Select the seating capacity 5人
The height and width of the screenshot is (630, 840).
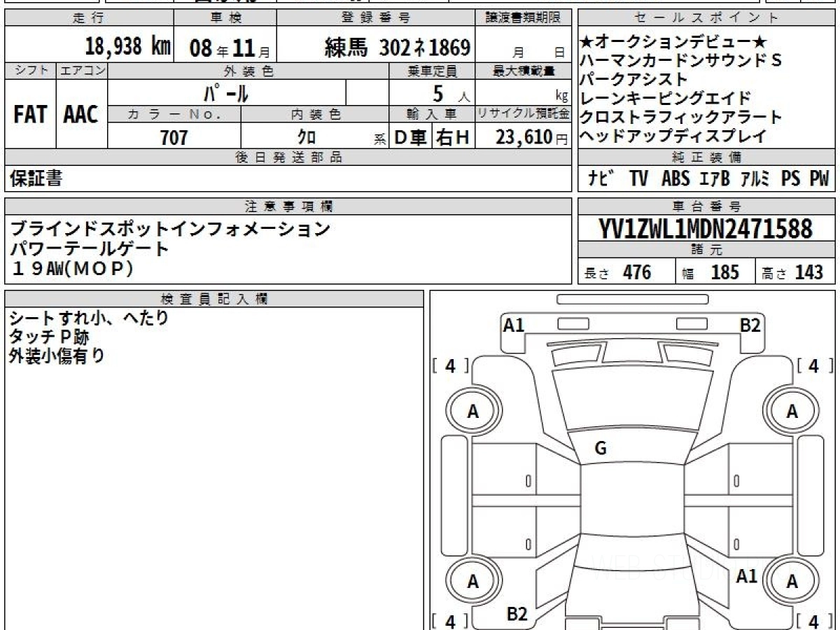pyautogui.click(x=451, y=93)
